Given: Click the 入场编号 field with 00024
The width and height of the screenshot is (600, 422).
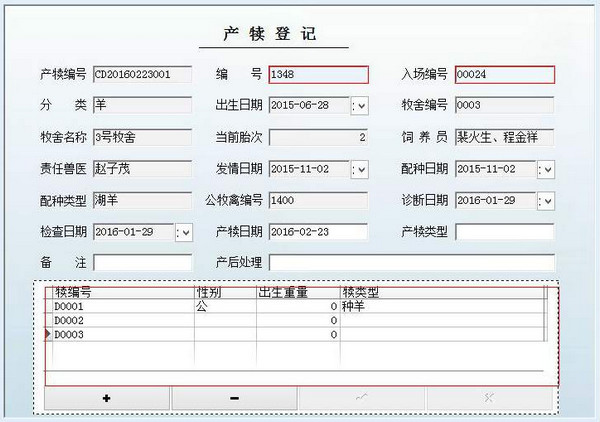Looking at the screenshot, I should [504, 74].
